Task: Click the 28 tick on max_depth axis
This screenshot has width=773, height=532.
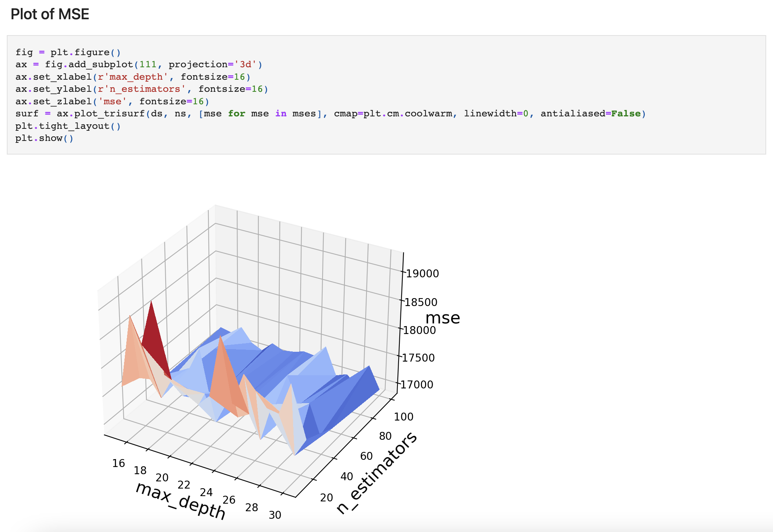Action: click(252, 507)
